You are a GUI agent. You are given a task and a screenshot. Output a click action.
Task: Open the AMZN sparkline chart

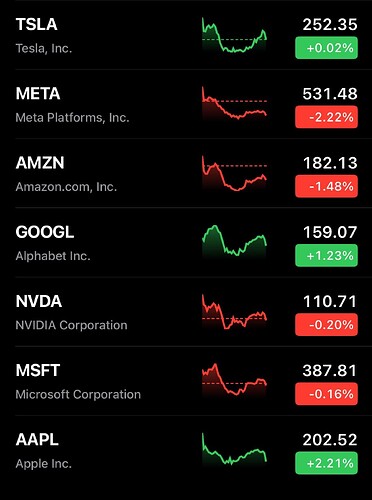point(234,173)
